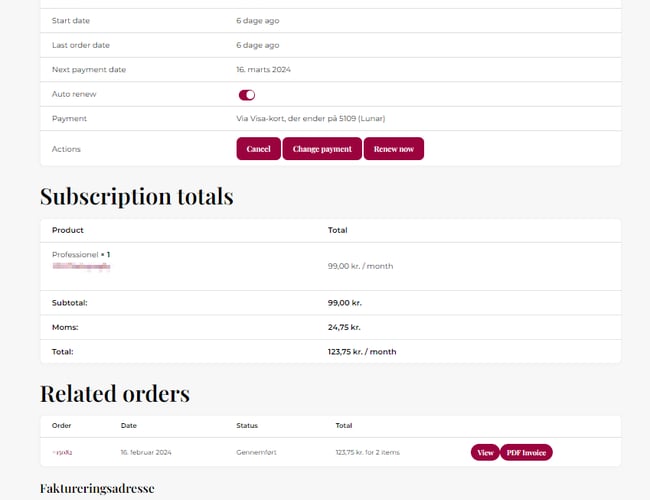The width and height of the screenshot is (650, 500).
Task: Select the Professionel product name
Action: tap(75, 255)
